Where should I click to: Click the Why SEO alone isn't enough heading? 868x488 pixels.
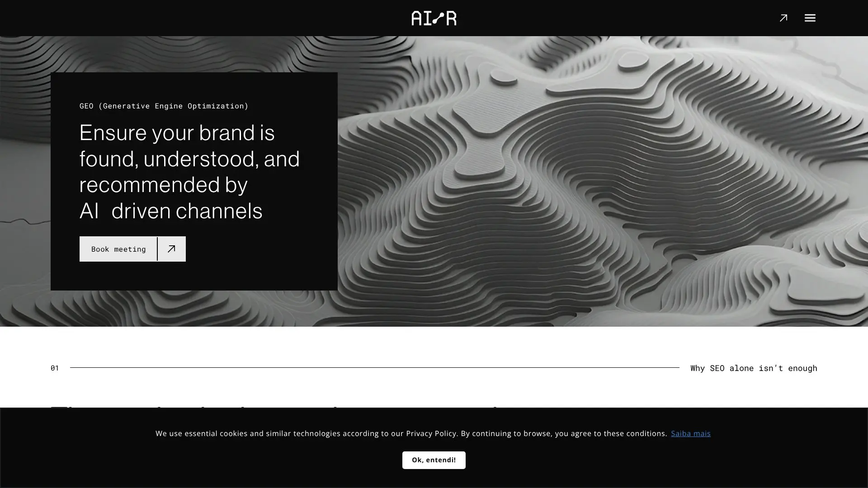pos(753,368)
